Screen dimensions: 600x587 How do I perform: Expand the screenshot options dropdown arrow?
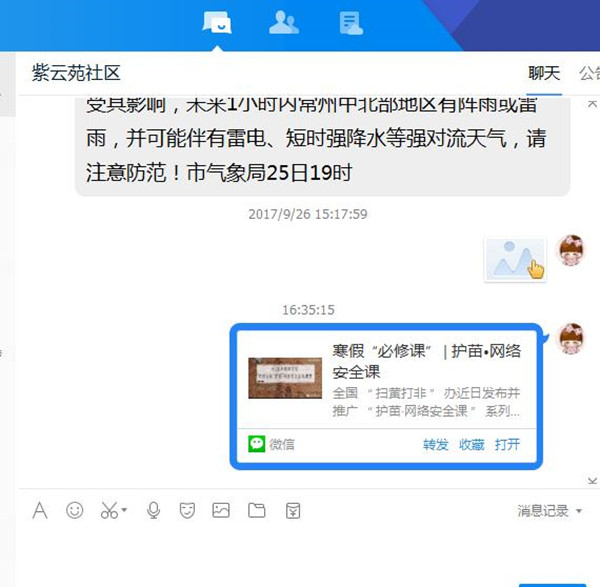(x=124, y=510)
